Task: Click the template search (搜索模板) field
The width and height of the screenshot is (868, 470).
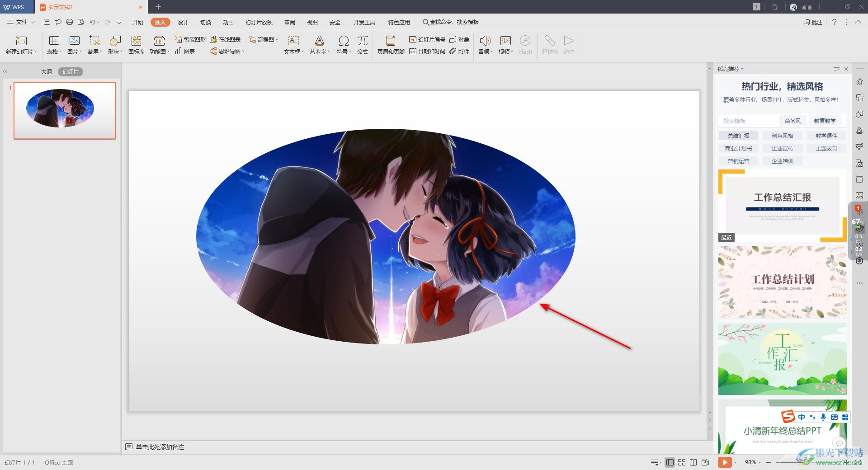Action: pos(749,121)
